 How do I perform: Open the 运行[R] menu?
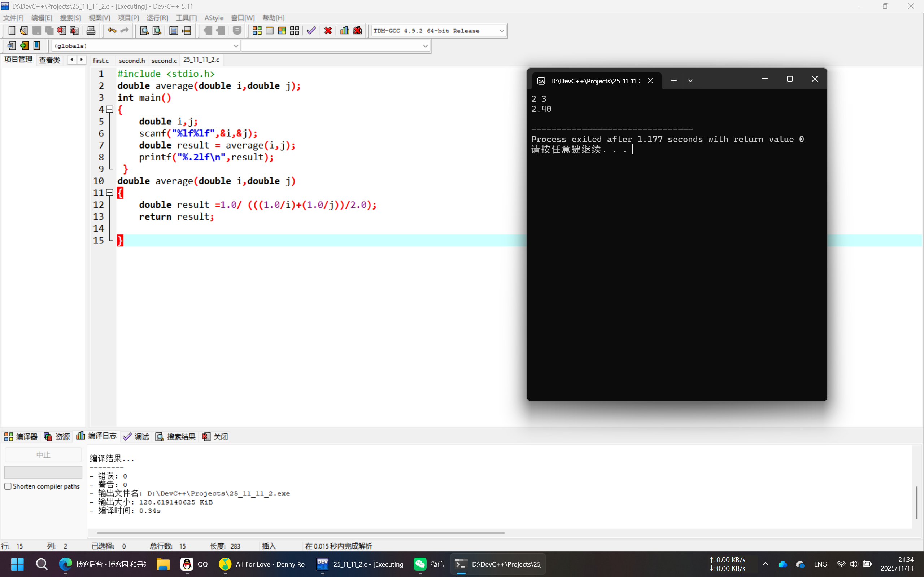click(157, 18)
